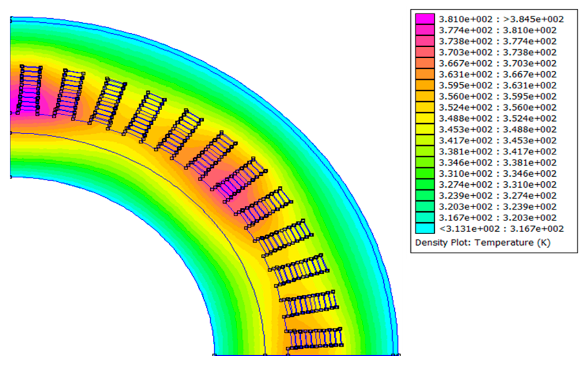Click the swatch beside 3.381e+002 : 3.417e+002
Screen dimensions: 588x365
coord(425,151)
